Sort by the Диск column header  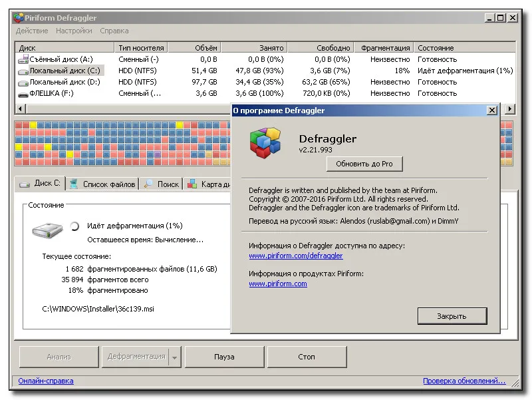pos(65,48)
